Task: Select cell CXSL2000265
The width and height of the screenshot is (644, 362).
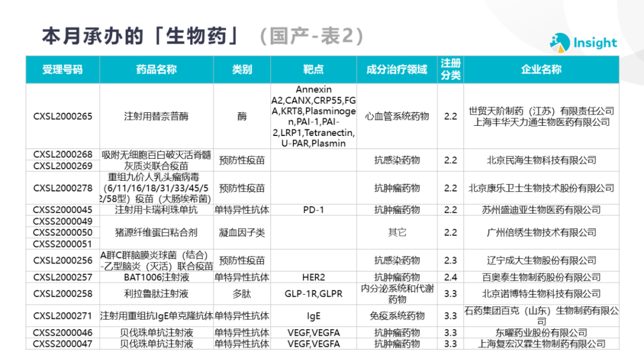Action: (63, 116)
